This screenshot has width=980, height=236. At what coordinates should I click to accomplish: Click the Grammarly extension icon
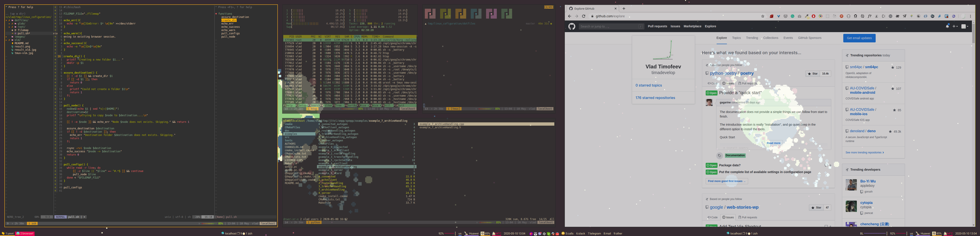tap(793, 16)
